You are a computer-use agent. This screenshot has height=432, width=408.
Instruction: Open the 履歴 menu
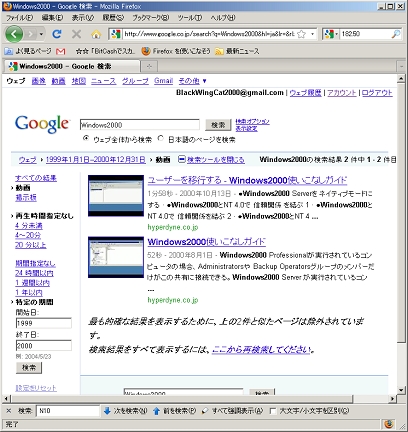coord(113,17)
